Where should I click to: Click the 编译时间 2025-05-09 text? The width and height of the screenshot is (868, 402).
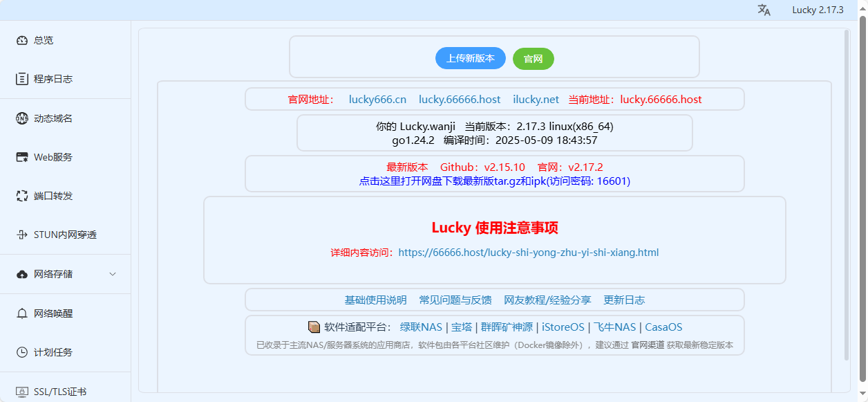pyautogui.click(x=520, y=140)
